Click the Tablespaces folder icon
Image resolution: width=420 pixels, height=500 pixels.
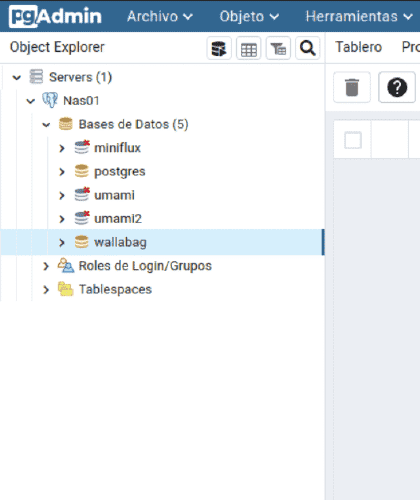click(x=66, y=289)
